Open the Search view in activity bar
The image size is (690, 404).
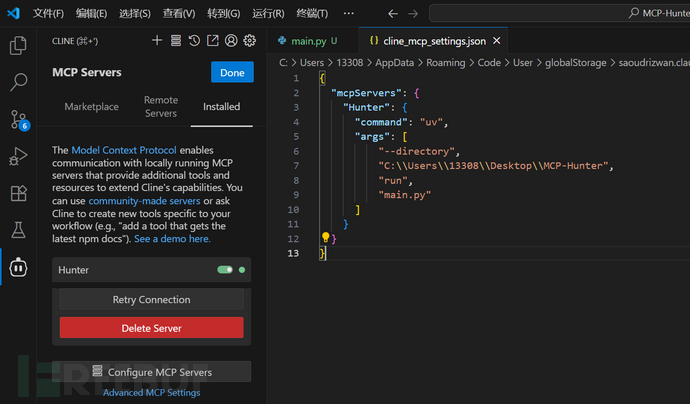click(x=18, y=82)
